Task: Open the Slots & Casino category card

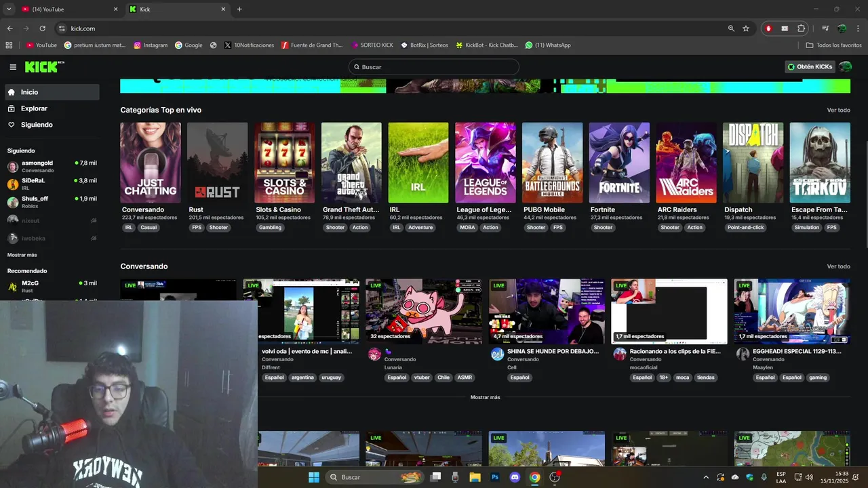Action: coord(284,163)
